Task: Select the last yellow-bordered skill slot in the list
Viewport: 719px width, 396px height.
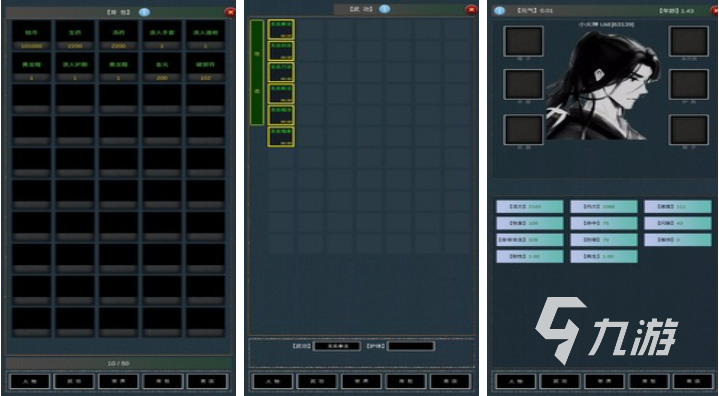Action: pyautogui.click(x=281, y=137)
